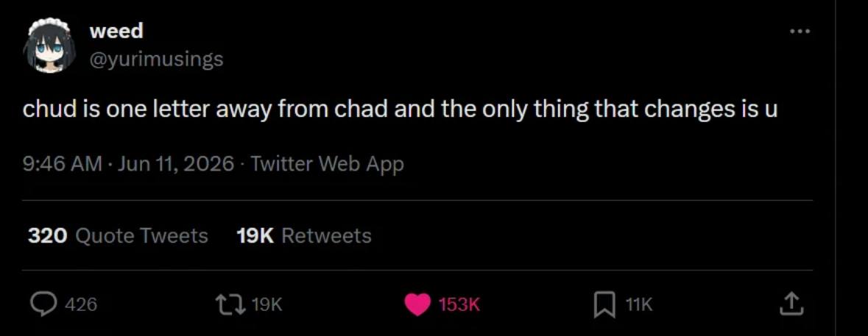Click the tweet text about chud and chad
868x336 pixels.
401,110
